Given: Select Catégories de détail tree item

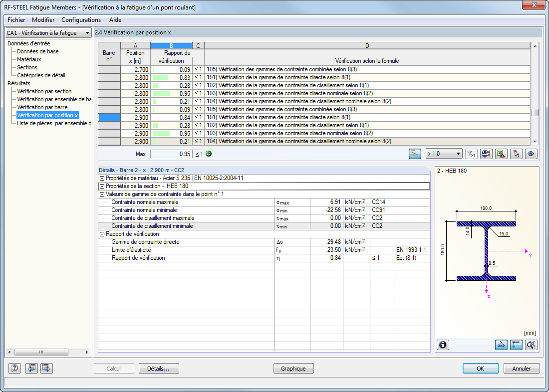Looking at the screenshot, I should [41, 75].
